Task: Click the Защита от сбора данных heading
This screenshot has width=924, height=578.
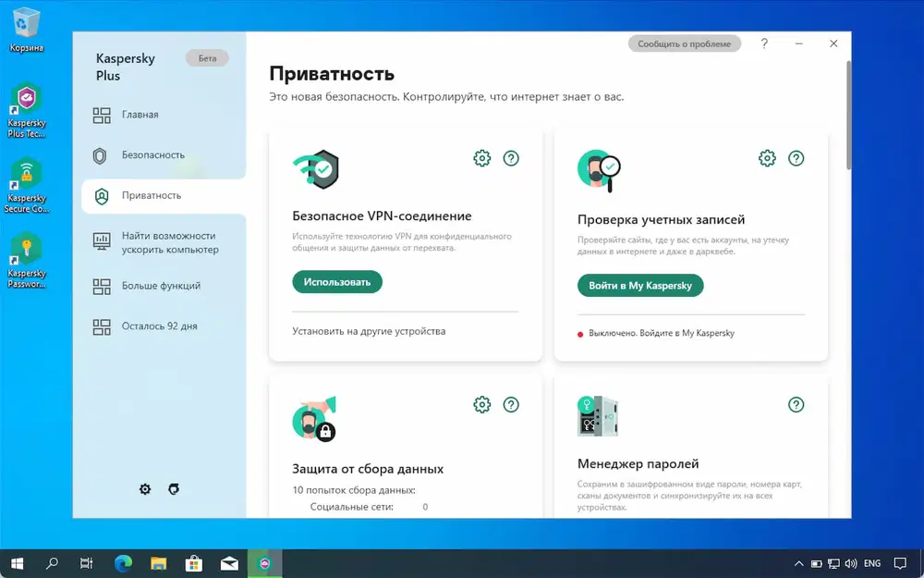Action: coord(368,469)
